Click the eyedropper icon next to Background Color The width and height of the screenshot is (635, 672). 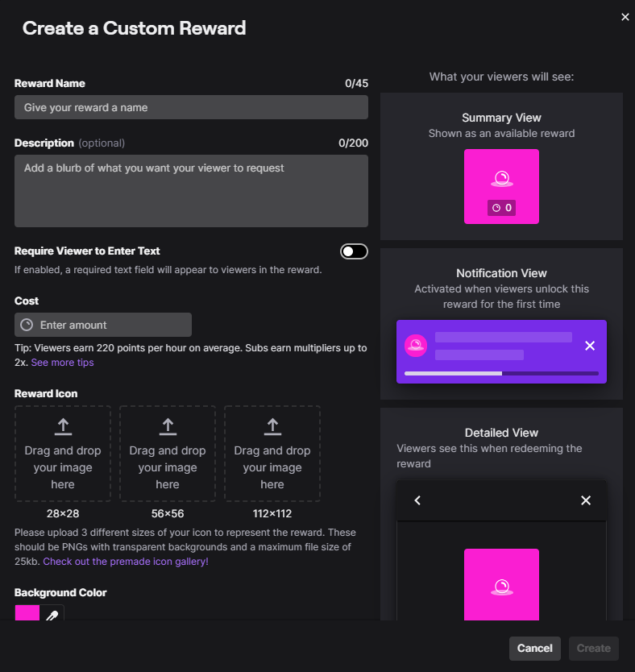[x=52, y=616]
